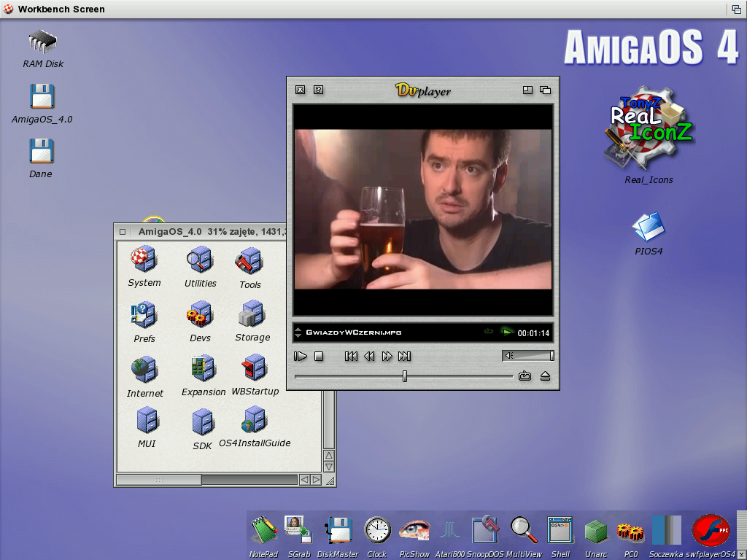Click the Workbench Screen depth gadget

pyautogui.click(x=737, y=9)
